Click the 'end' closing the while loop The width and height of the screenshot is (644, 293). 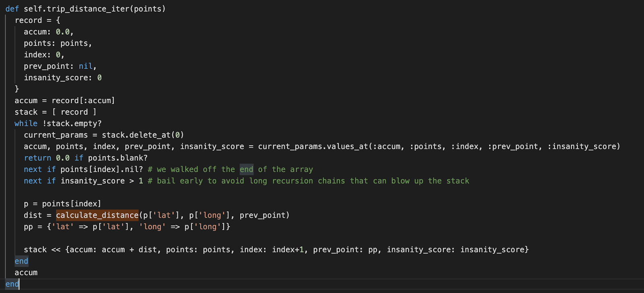tap(21, 261)
